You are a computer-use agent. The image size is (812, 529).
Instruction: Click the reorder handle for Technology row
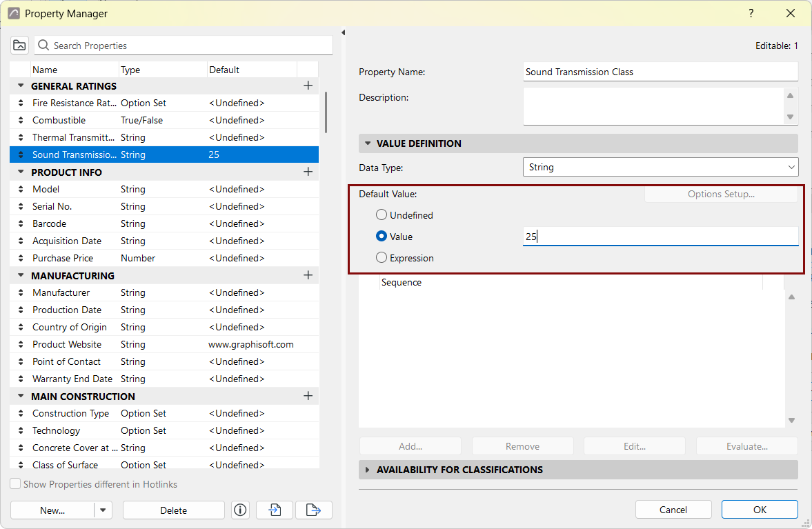pyautogui.click(x=21, y=430)
